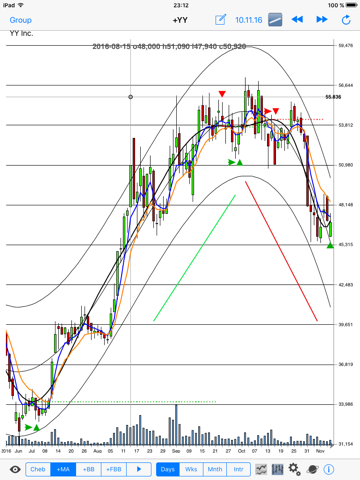Screen dimensions: 360x480
Task: Toggle the eye visibility icon
Action: pos(15,470)
